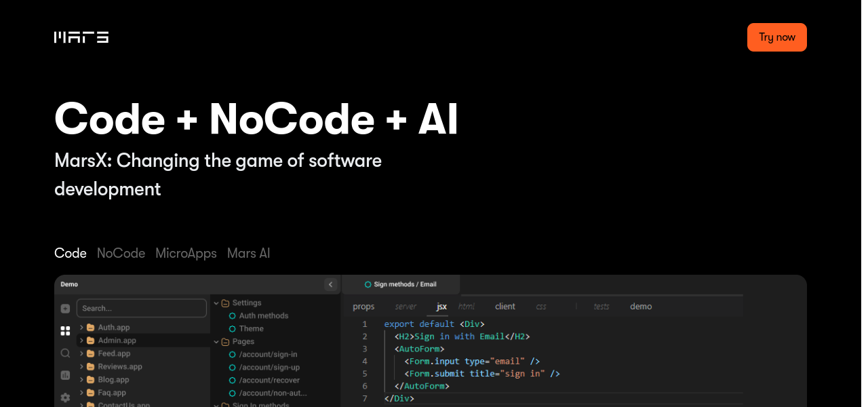
Task: Collapse the Settings folder in the tree
Action: click(216, 303)
